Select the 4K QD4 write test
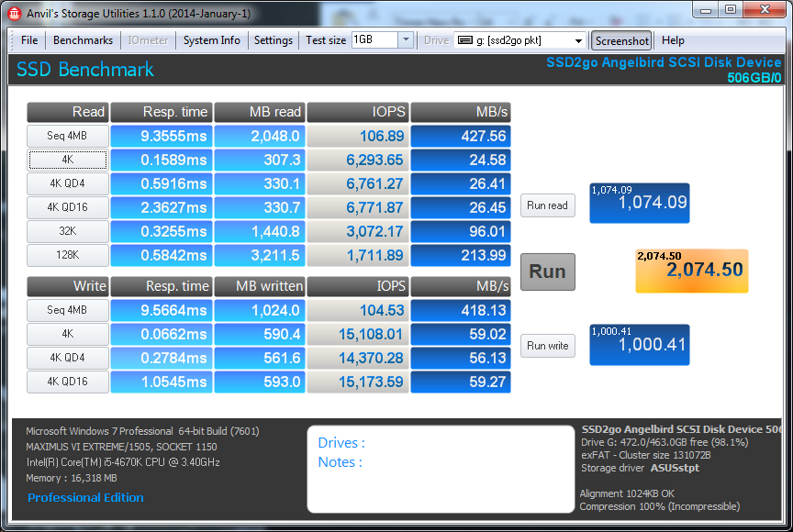 pyautogui.click(x=68, y=358)
